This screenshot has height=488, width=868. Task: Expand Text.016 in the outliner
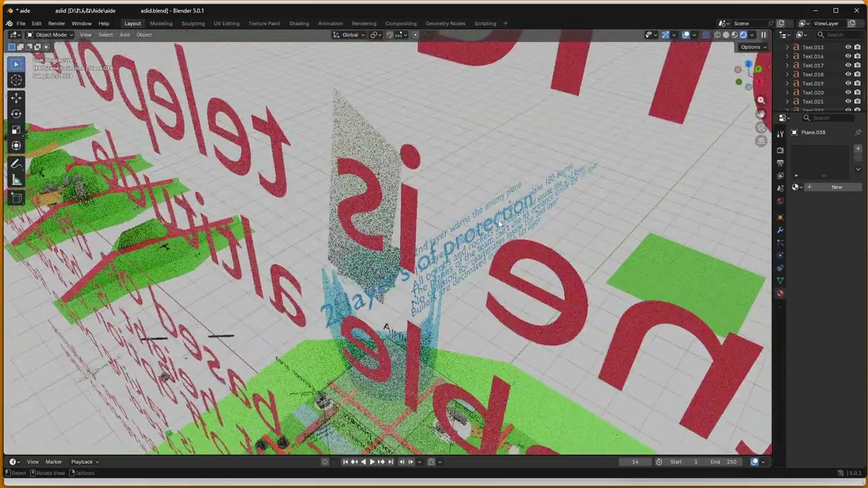pyautogui.click(x=787, y=56)
